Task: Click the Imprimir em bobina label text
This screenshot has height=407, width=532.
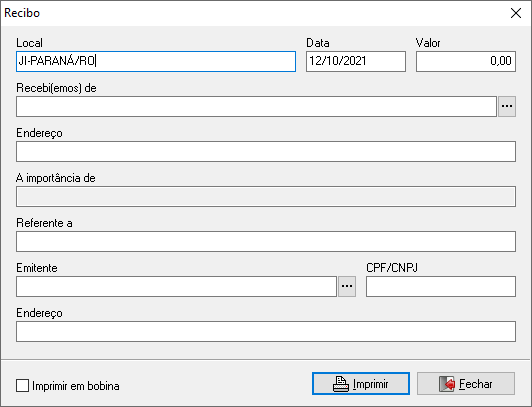Action: click(x=76, y=386)
